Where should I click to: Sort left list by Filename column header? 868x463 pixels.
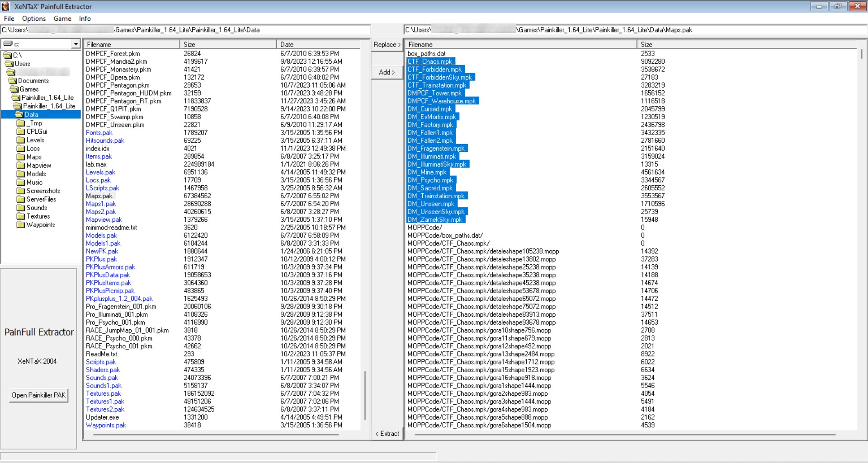pos(132,44)
